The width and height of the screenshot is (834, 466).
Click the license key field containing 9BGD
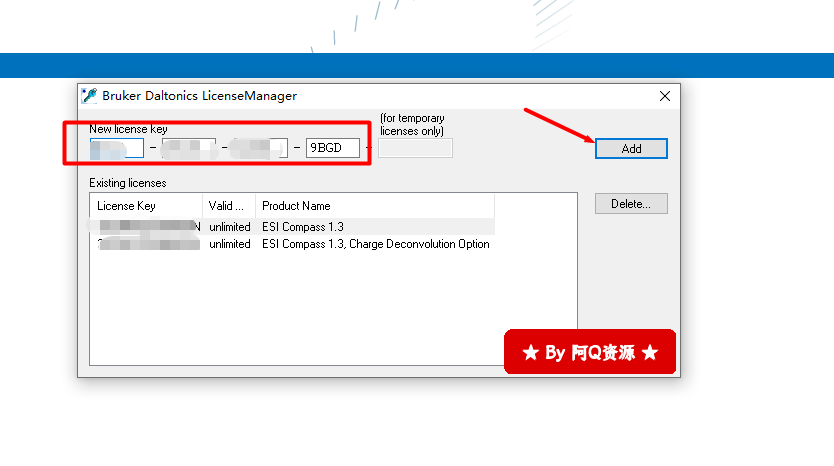coord(333,148)
